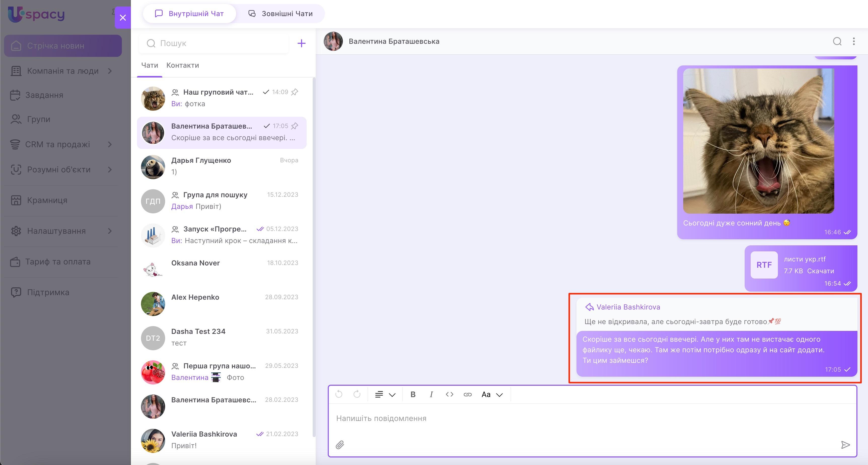
Task: Toggle italic text formatting
Action: tap(431, 394)
